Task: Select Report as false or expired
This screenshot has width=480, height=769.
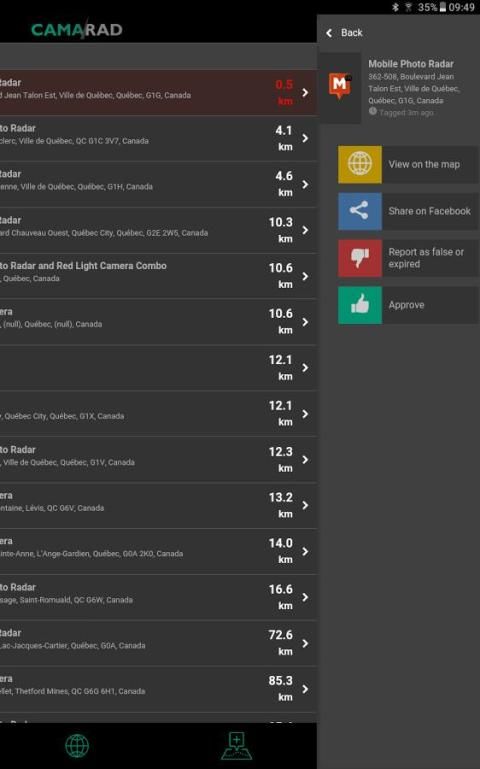Action: click(426, 258)
